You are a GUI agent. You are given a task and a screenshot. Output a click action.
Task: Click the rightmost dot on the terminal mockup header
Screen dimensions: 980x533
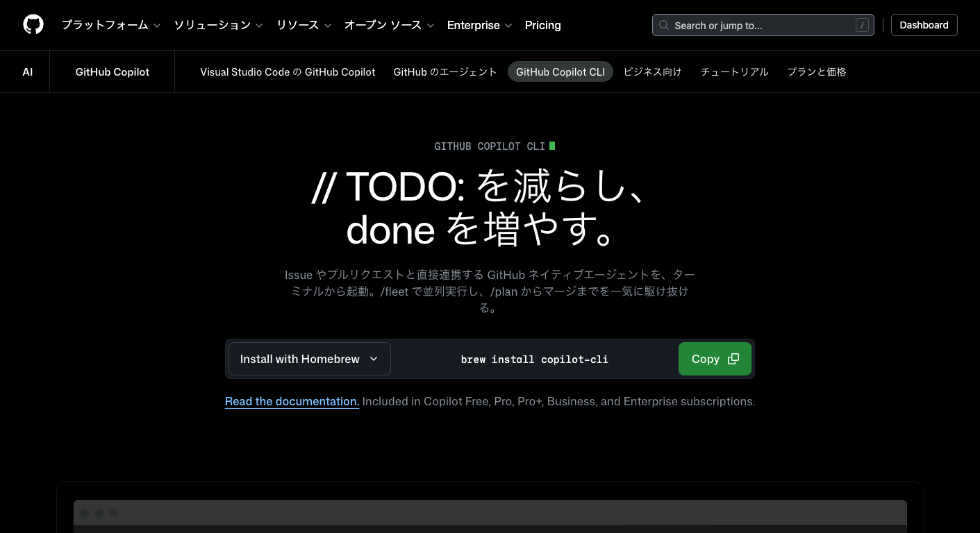tap(114, 512)
